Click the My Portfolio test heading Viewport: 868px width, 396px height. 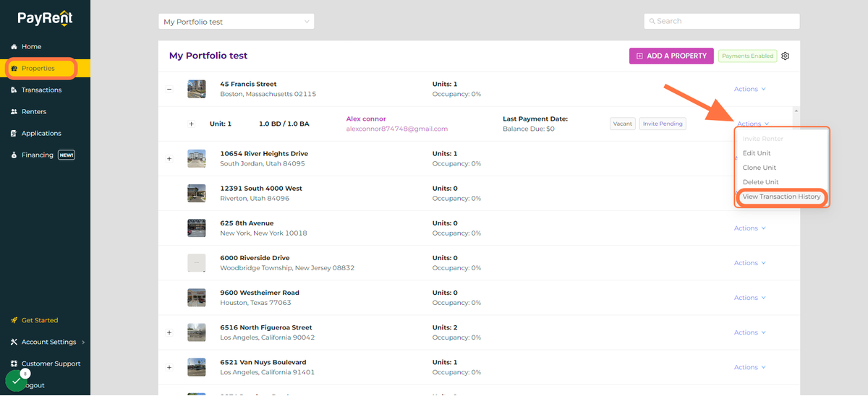coord(208,56)
